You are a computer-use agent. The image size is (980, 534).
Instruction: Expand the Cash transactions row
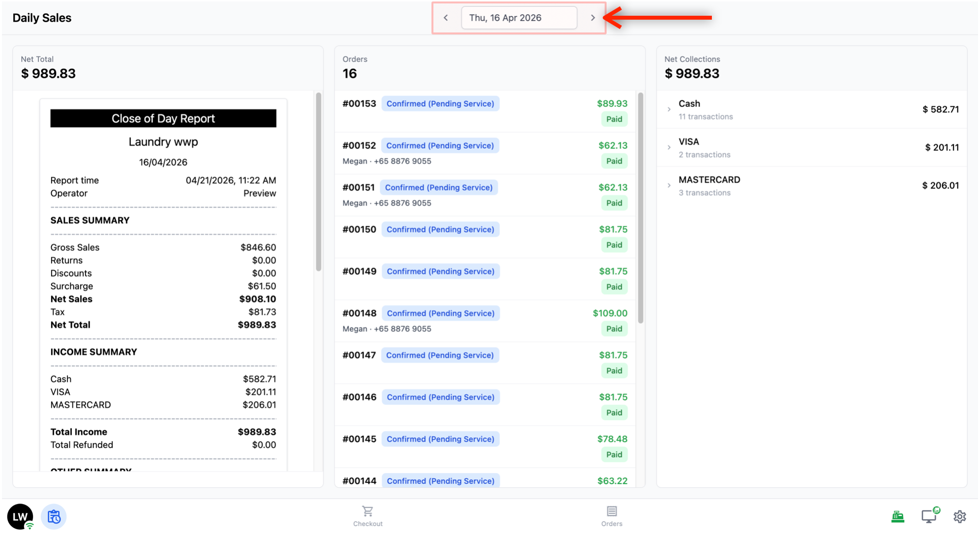(x=669, y=109)
